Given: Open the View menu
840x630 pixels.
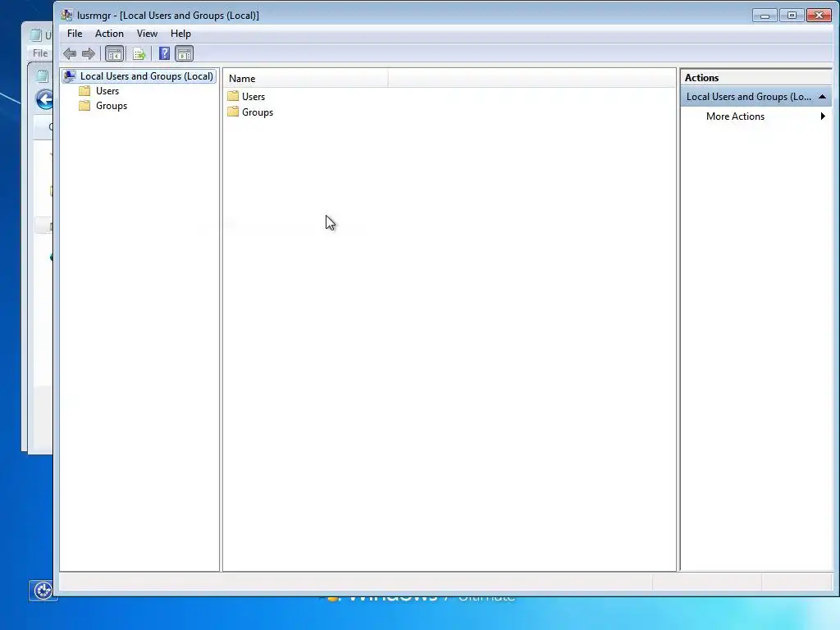Looking at the screenshot, I should pos(147,33).
